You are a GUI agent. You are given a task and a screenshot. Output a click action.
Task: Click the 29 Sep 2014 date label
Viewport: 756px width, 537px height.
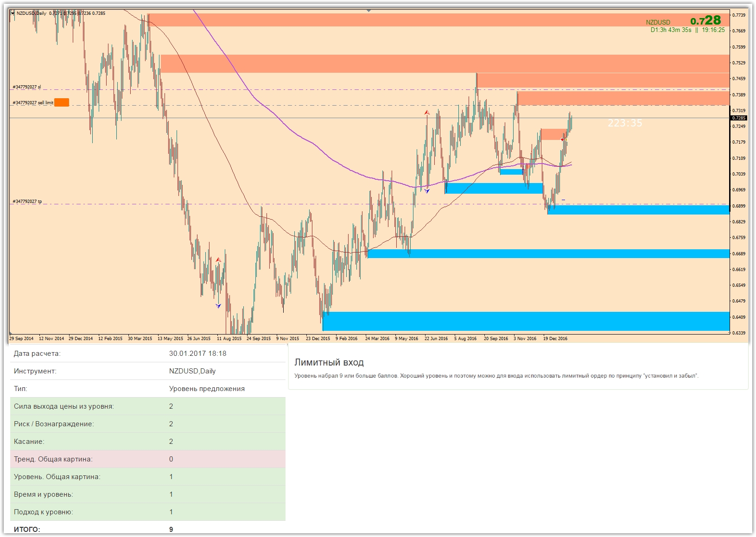[x=22, y=339]
